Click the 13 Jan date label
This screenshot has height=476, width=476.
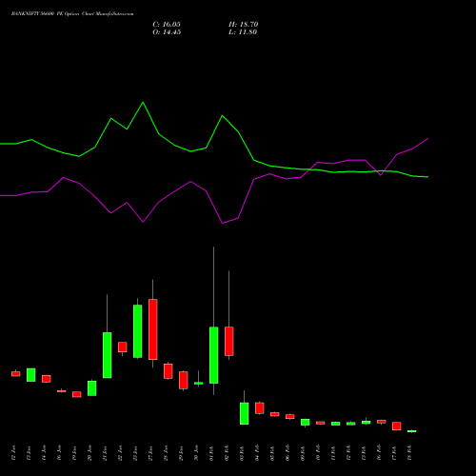pyautogui.click(x=29, y=453)
